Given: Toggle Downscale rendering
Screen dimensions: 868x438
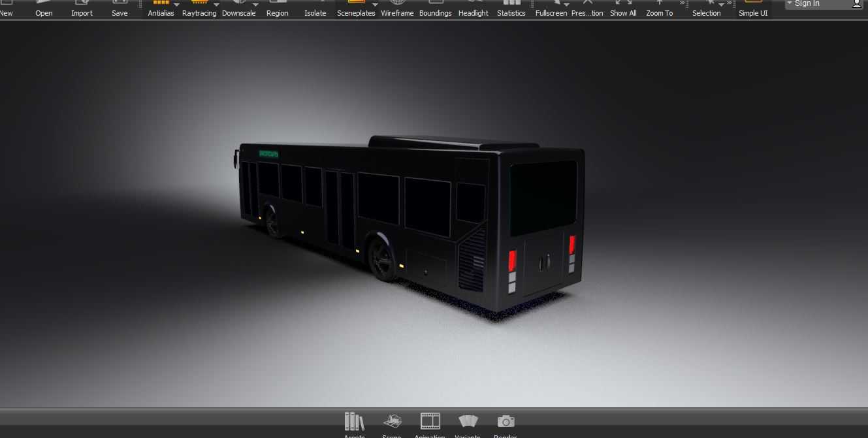Looking at the screenshot, I should click(x=238, y=8).
